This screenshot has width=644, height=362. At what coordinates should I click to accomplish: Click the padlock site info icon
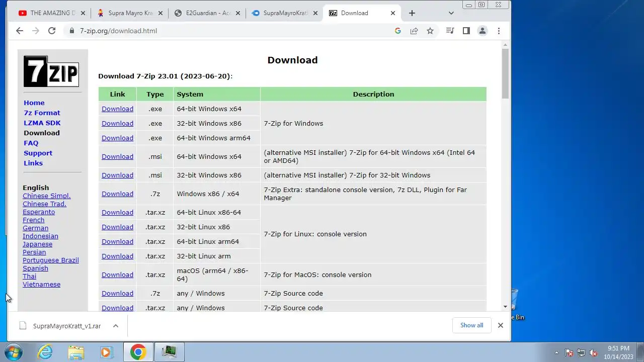(72, 31)
